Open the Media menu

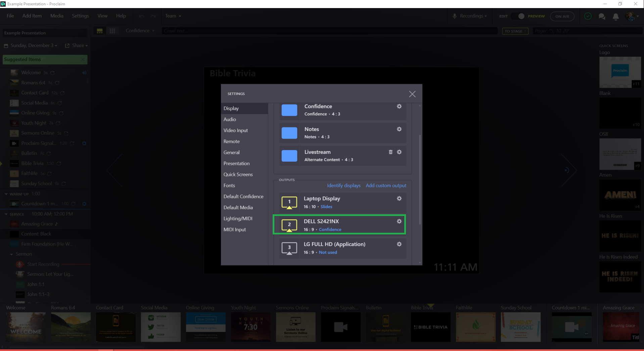pyautogui.click(x=57, y=16)
